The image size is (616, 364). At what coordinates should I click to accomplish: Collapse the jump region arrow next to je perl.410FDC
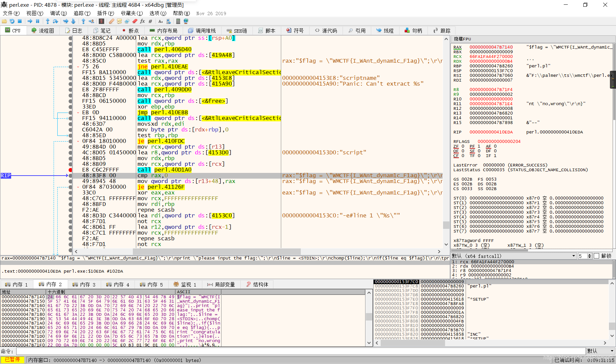(78, 141)
